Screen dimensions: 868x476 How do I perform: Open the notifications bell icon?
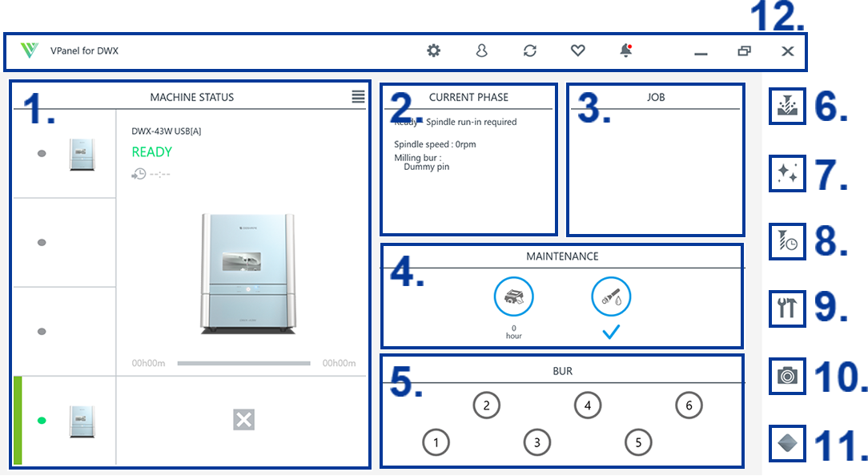(x=626, y=50)
